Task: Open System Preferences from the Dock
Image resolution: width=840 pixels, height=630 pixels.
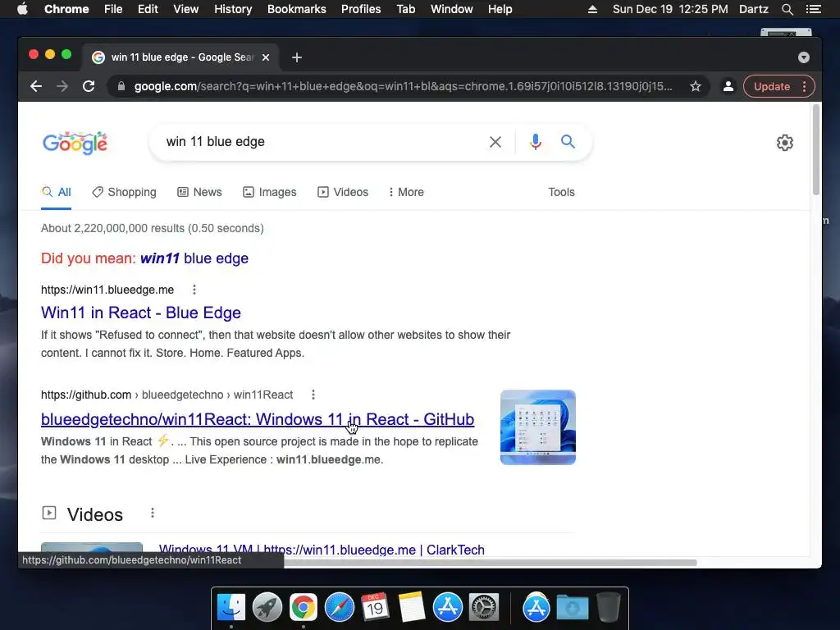Action: pos(484,608)
